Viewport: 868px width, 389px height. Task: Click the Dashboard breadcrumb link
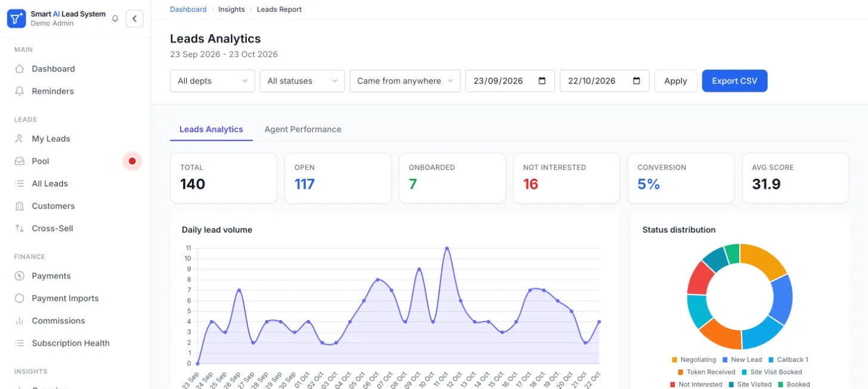pos(188,10)
